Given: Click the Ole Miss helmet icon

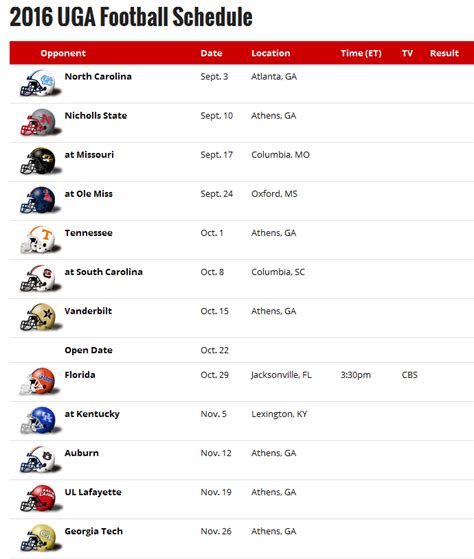Looking at the screenshot, I should pyautogui.click(x=40, y=201).
